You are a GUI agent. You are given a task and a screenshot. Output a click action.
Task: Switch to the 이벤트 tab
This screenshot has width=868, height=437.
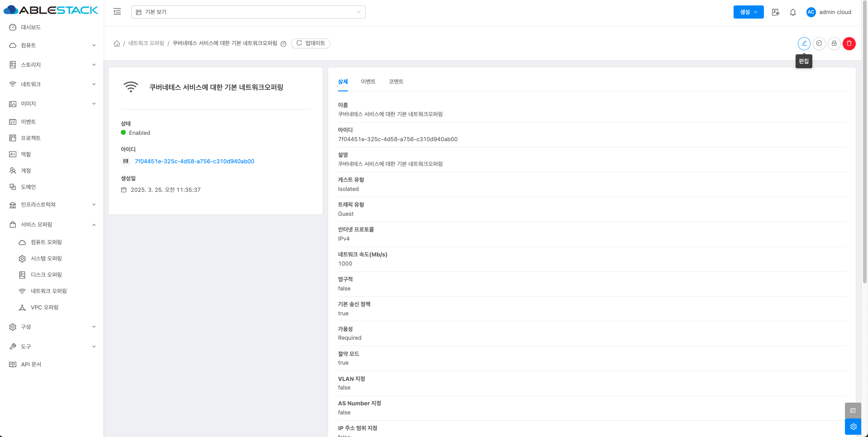368,81
